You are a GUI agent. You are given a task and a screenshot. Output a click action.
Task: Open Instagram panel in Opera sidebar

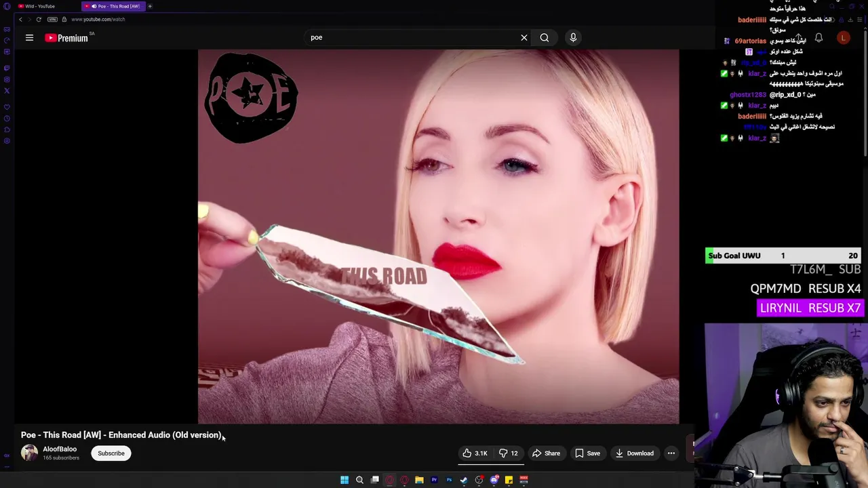click(x=7, y=79)
